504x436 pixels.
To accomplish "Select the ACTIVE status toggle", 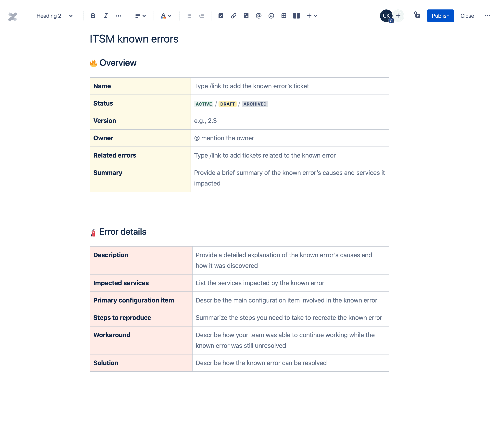I will 204,104.
